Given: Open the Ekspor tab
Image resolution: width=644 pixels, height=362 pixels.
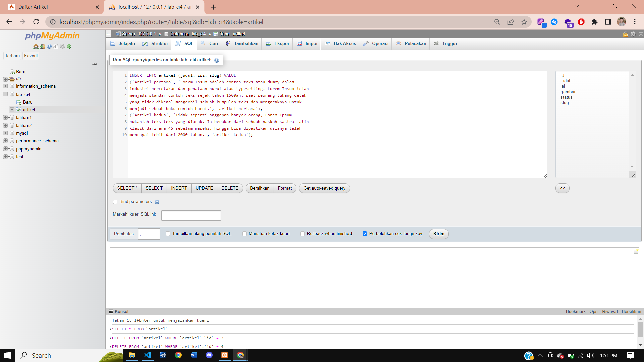Looking at the screenshot, I should pos(277,44).
